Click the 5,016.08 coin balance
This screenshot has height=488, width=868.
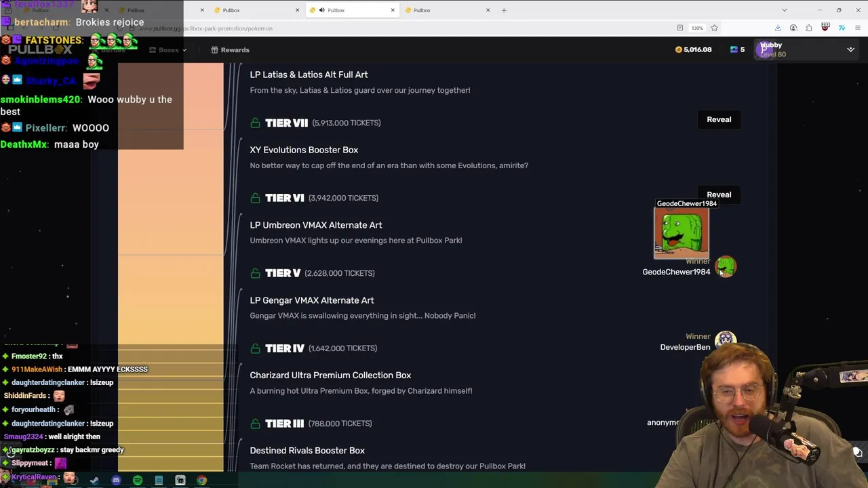697,49
